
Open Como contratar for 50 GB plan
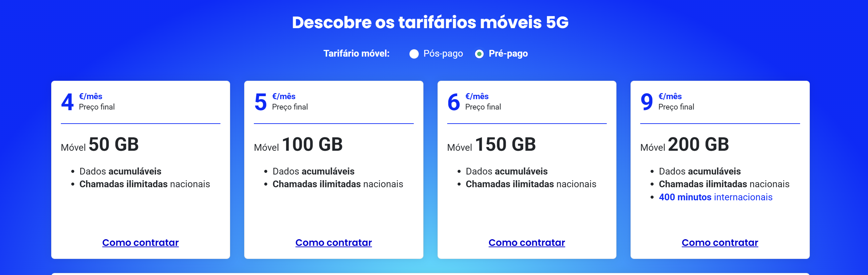tap(140, 243)
